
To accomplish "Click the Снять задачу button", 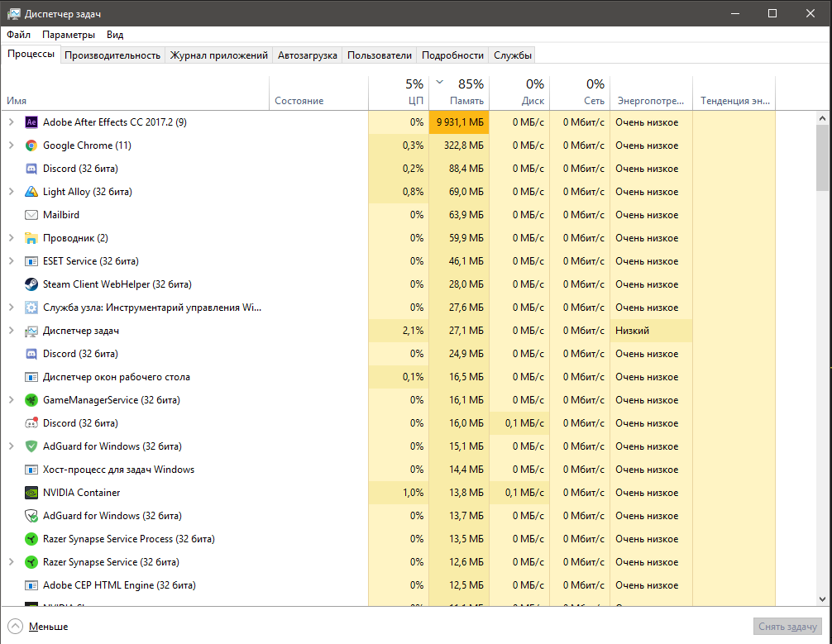I will (x=787, y=627).
